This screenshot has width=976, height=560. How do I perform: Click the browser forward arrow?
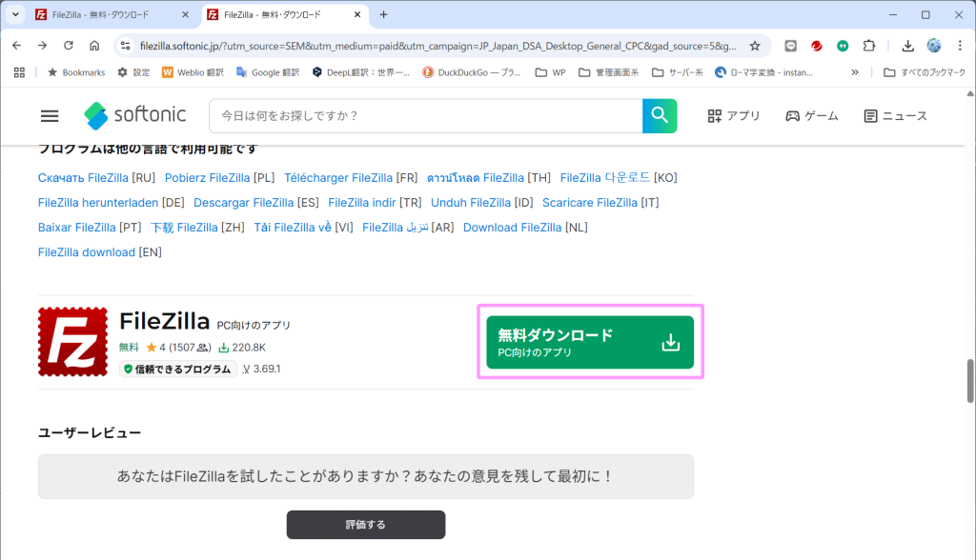pos(42,46)
